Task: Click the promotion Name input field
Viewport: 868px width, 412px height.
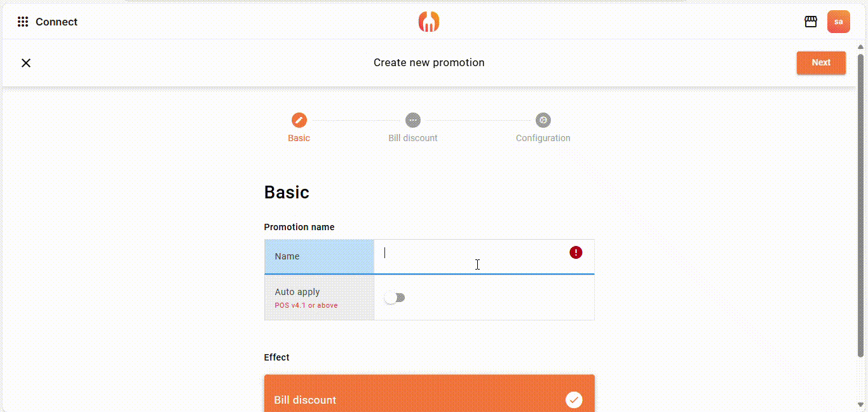Action: click(470, 256)
